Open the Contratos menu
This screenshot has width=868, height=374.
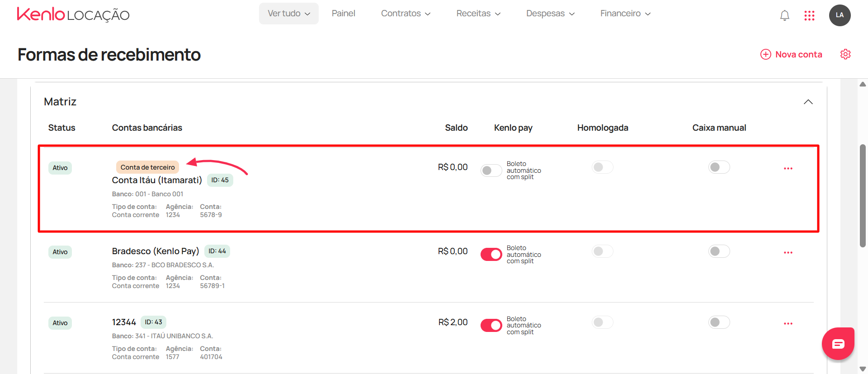point(406,14)
